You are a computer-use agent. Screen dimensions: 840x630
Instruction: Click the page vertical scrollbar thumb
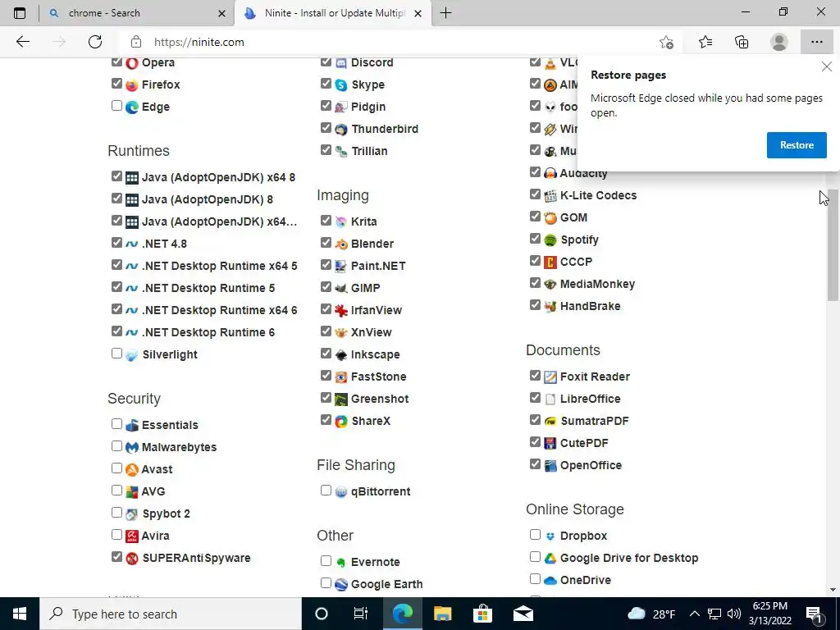833,245
